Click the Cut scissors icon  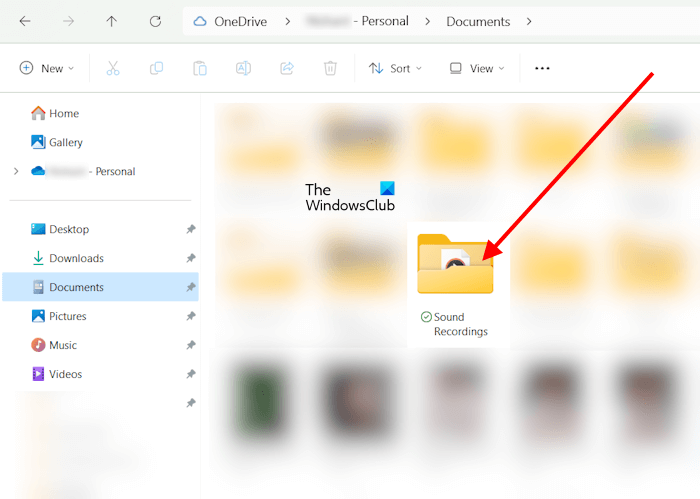coord(113,68)
